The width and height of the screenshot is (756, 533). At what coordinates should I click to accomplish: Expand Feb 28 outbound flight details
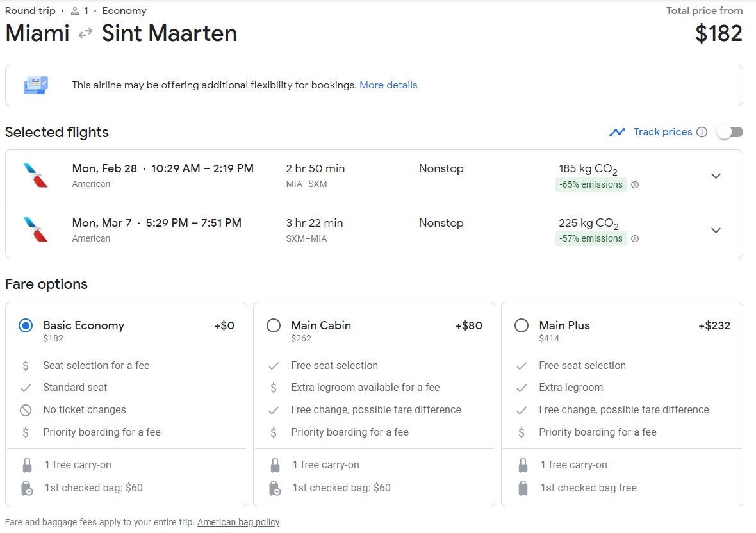click(716, 176)
